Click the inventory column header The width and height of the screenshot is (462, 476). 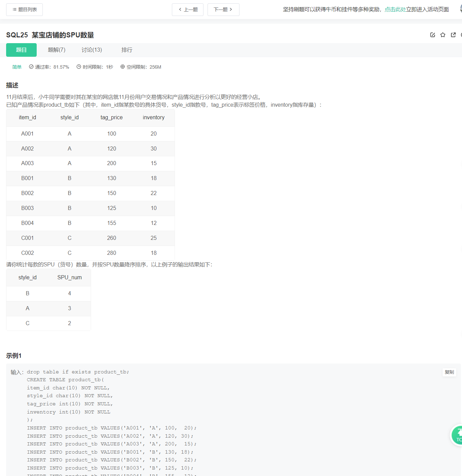tap(154, 118)
